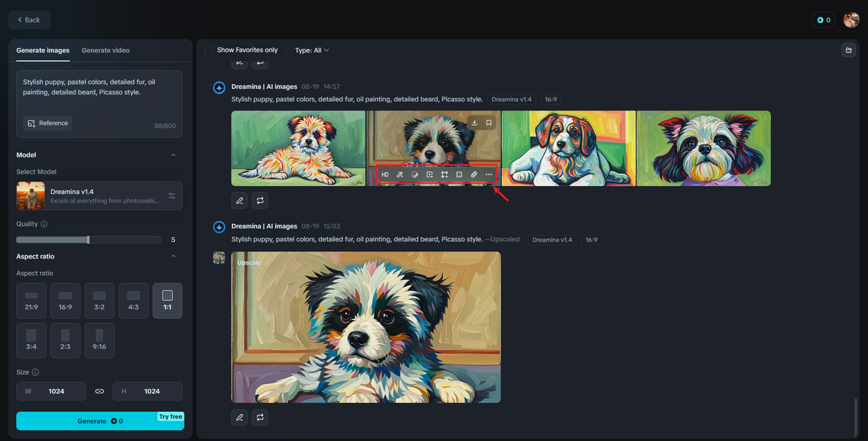Click the HD upscale icon on the hovered puppy image
Image resolution: width=868 pixels, height=441 pixels.
tap(385, 174)
